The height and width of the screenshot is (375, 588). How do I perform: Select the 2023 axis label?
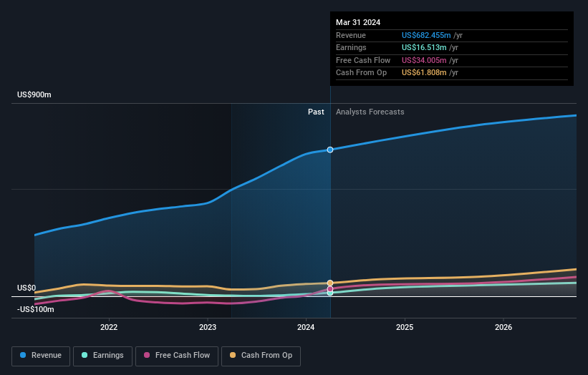tap(208, 328)
